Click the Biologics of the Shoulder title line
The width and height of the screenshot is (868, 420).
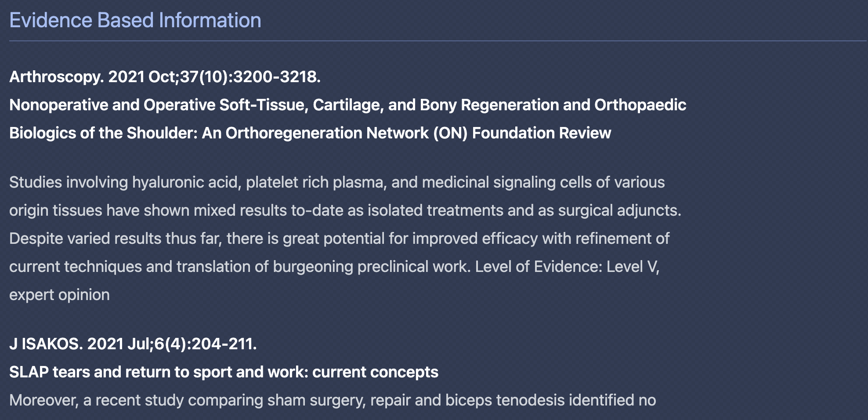[310, 133]
